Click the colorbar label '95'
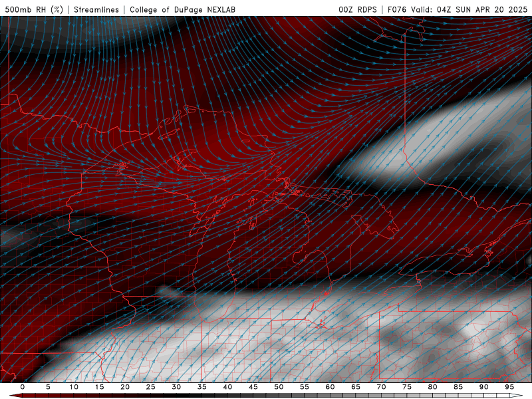 coord(509,387)
